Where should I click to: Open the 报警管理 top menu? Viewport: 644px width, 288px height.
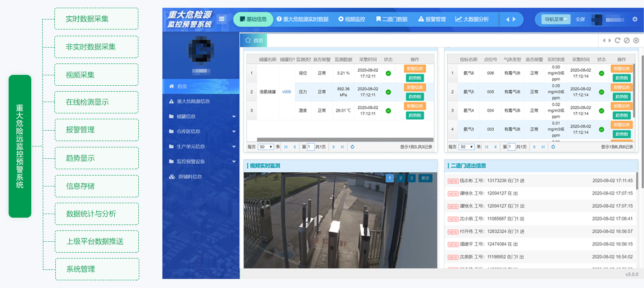432,20
